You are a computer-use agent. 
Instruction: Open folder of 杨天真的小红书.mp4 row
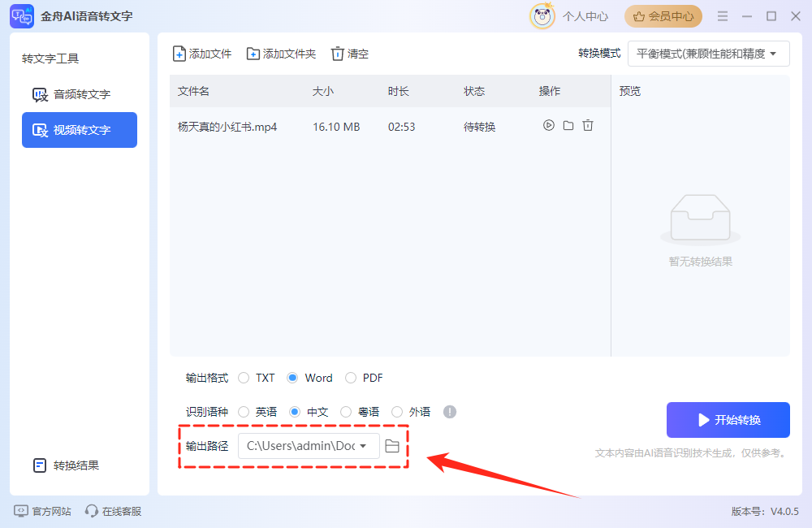(x=568, y=125)
